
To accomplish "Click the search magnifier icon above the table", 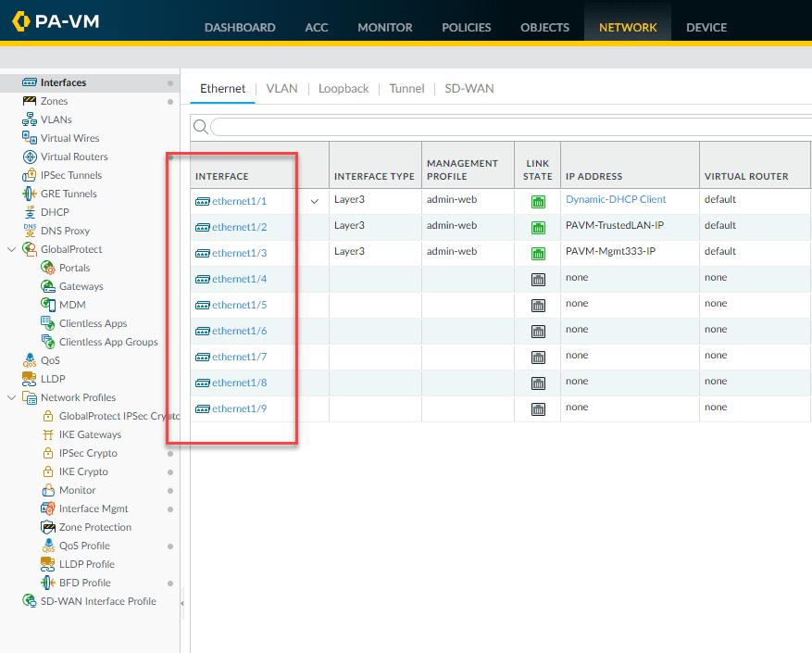I will coord(201,127).
